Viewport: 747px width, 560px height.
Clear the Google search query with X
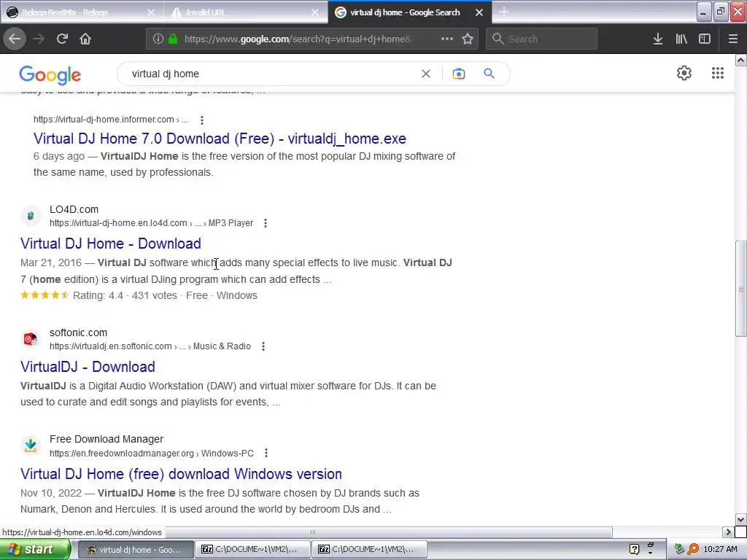426,74
